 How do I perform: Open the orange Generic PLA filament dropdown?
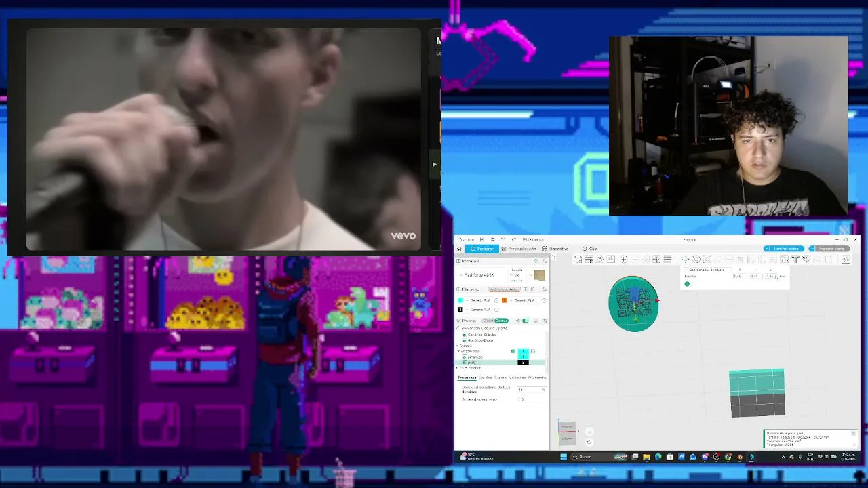coord(526,300)
